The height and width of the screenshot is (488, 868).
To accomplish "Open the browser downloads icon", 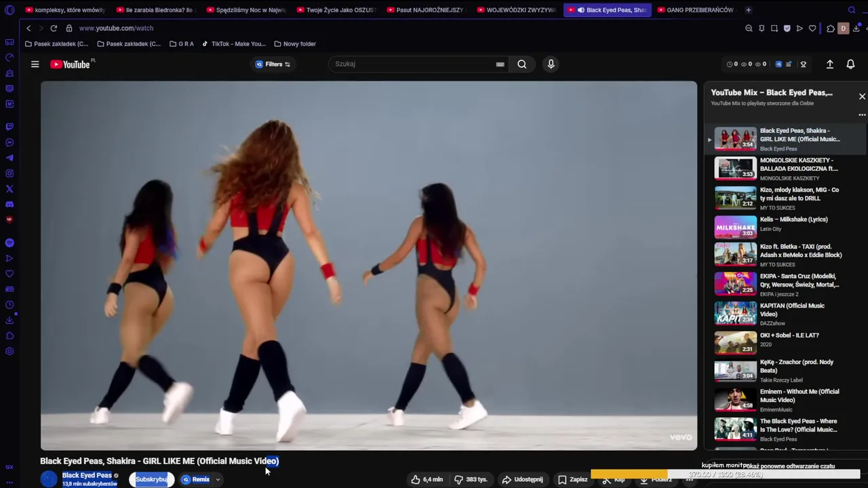I will pyautogui.click(x=856, y=28).
